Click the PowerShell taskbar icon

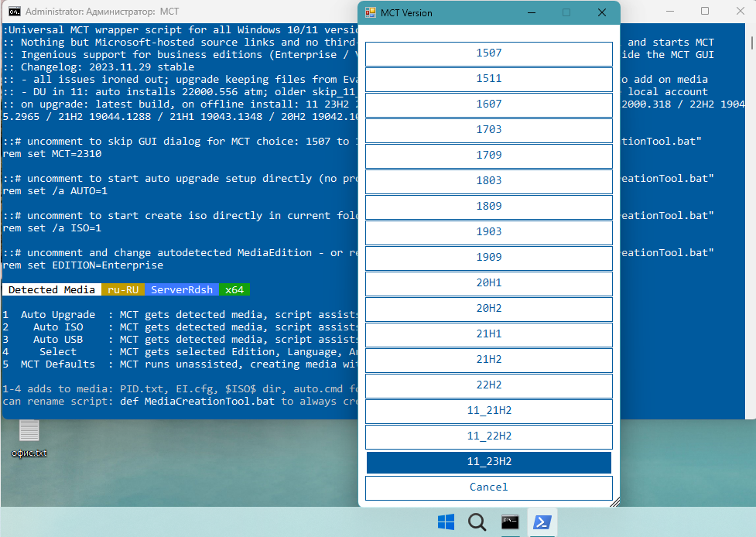542,522
